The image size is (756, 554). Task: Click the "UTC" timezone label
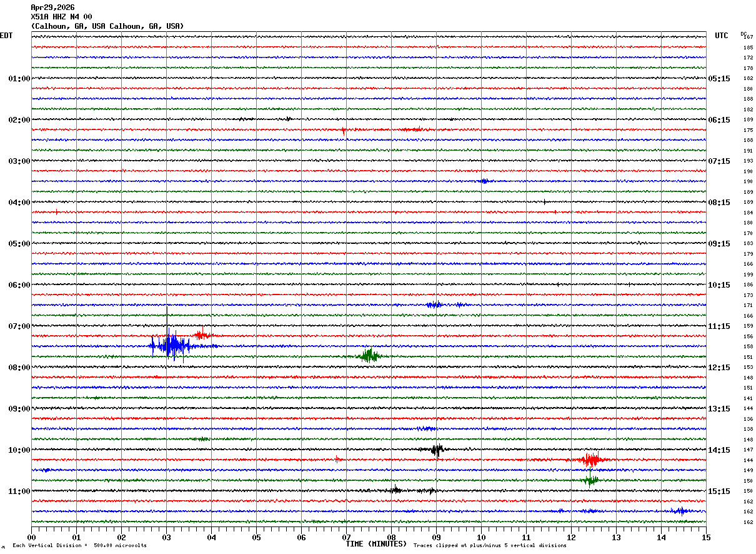tap(722, 36)
